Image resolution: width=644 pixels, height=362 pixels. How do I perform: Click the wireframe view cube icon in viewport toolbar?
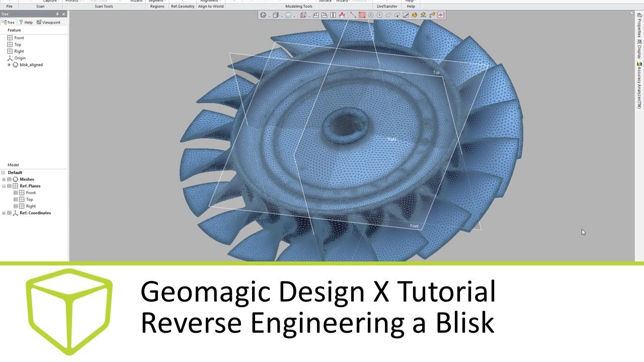pos(303,15)
